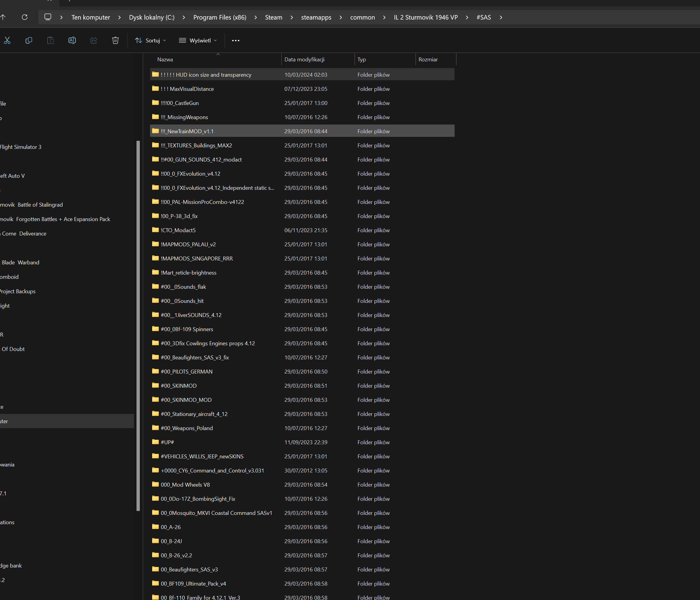Image resolution: width=700 pixels, height=600 pixels.
Task: Select Come Deliverance in navigation pane
Action: 24,234
